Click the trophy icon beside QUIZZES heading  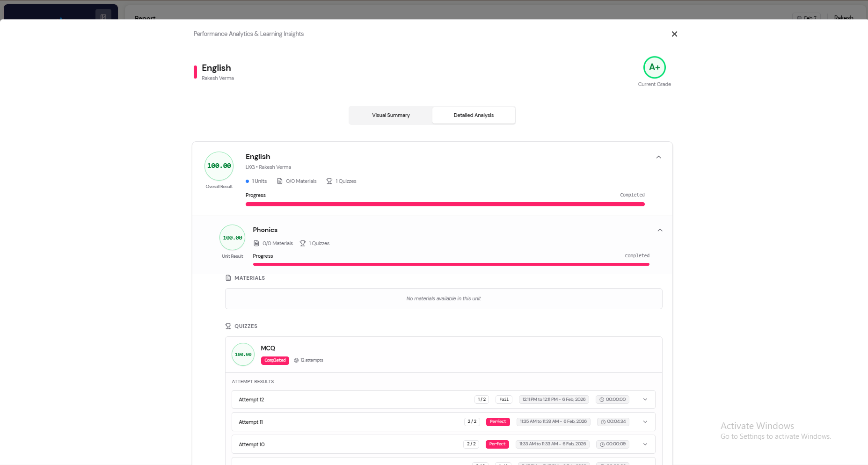click(x=228, y=326)
